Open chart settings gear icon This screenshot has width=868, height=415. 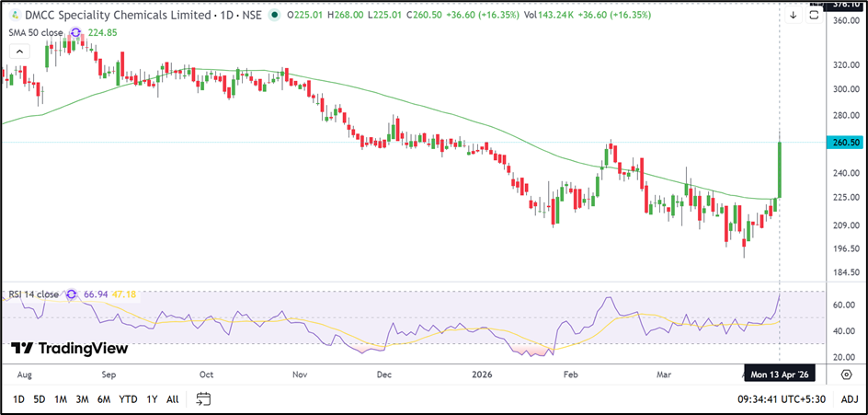pyautogui.click(x=846, y=375)
